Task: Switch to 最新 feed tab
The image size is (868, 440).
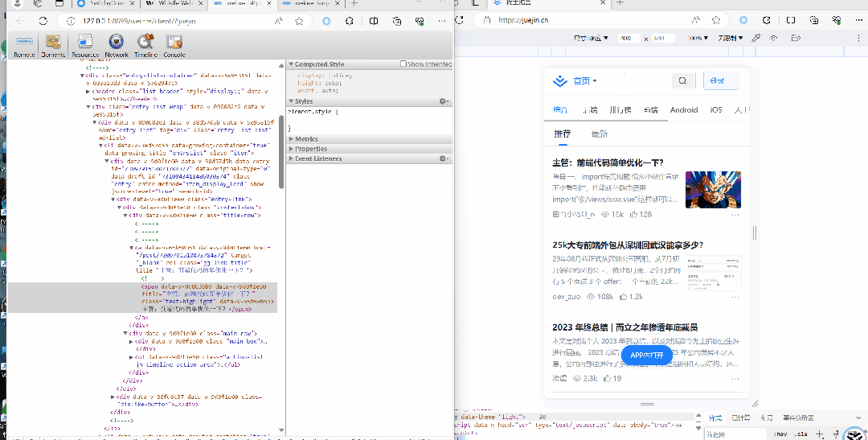Action: pos(599,134)
